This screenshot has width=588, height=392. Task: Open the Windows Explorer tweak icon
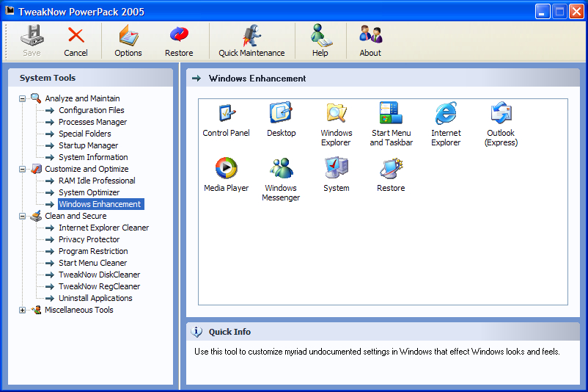point(336,112)
